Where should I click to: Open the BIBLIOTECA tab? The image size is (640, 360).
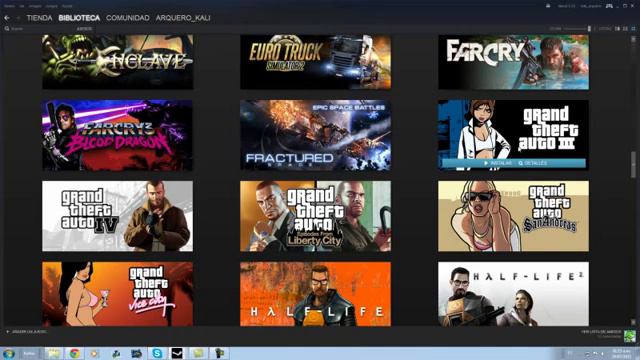point(79,18)
